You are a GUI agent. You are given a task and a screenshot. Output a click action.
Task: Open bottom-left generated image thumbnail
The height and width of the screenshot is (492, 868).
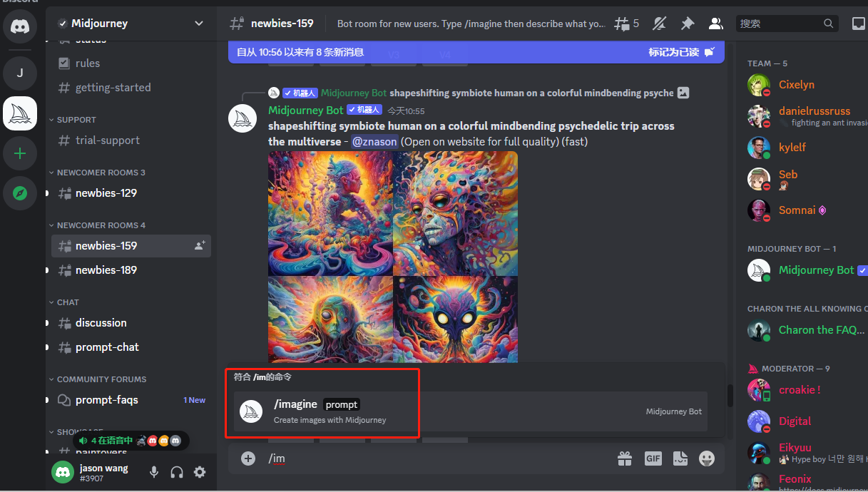point(330,319)
